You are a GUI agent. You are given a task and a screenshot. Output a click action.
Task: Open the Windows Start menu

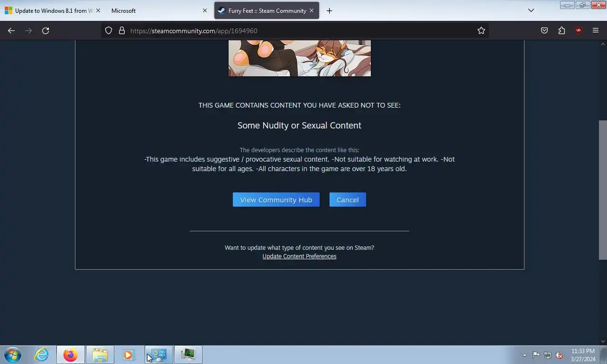pos(13,355)
